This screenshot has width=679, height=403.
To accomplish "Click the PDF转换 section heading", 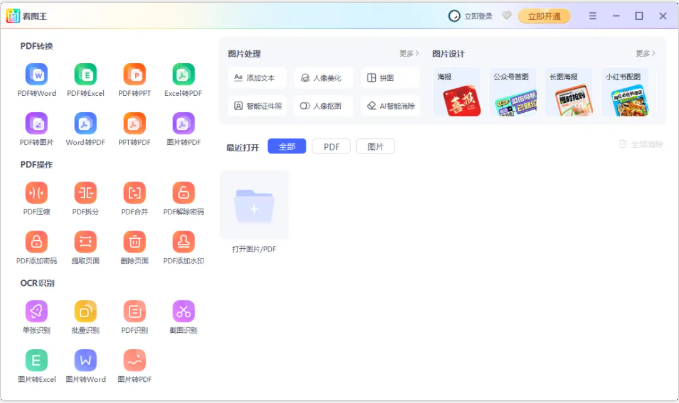I will click(x=36, y=46).
